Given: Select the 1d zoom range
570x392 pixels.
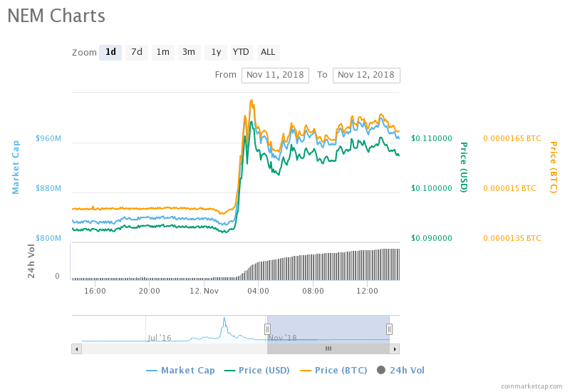Looking at the screenshot, I should (x=110, y=52).
